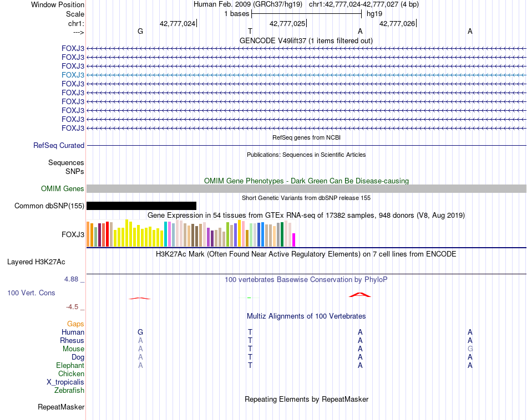The height and width of the screenshot is (420, 527).
Task: Select the X_tropicalis species label
Action: tap(65, 382)
